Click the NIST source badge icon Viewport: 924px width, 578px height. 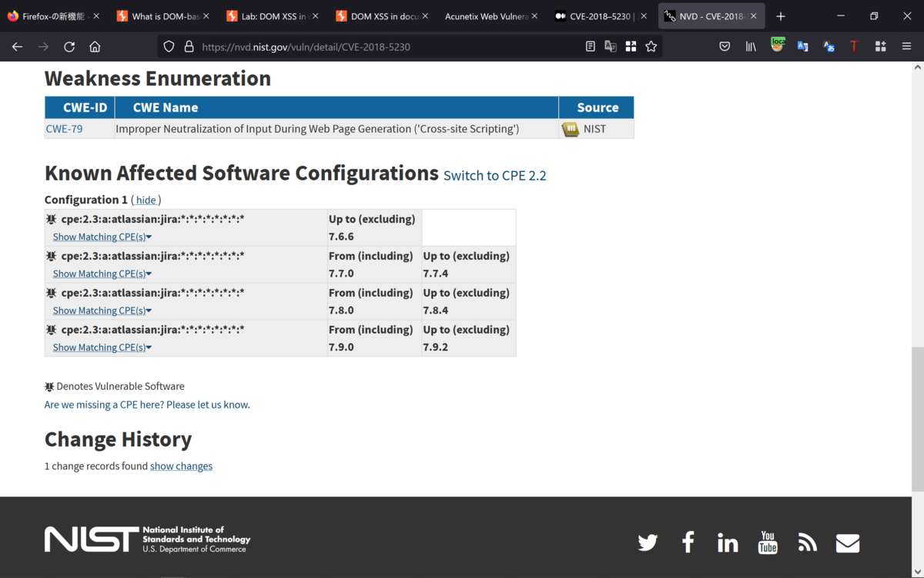571,129
